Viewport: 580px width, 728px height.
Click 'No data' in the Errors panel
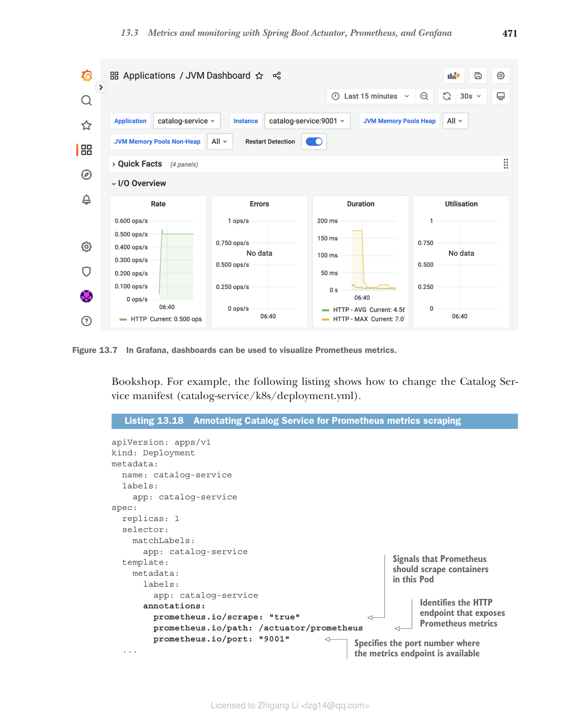[260, 253]
